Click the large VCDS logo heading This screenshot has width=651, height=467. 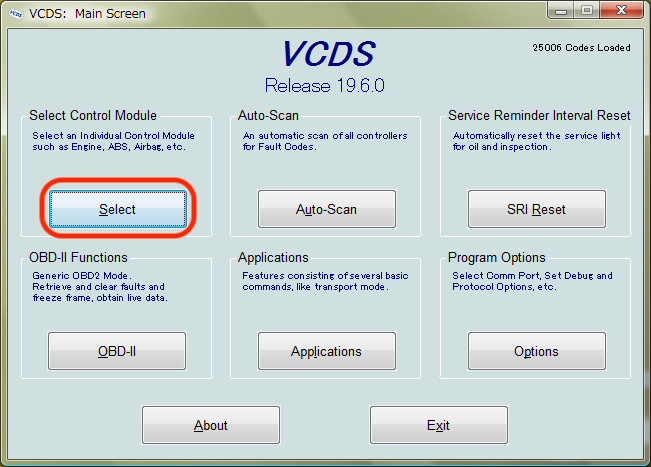[x=328, y=54]
